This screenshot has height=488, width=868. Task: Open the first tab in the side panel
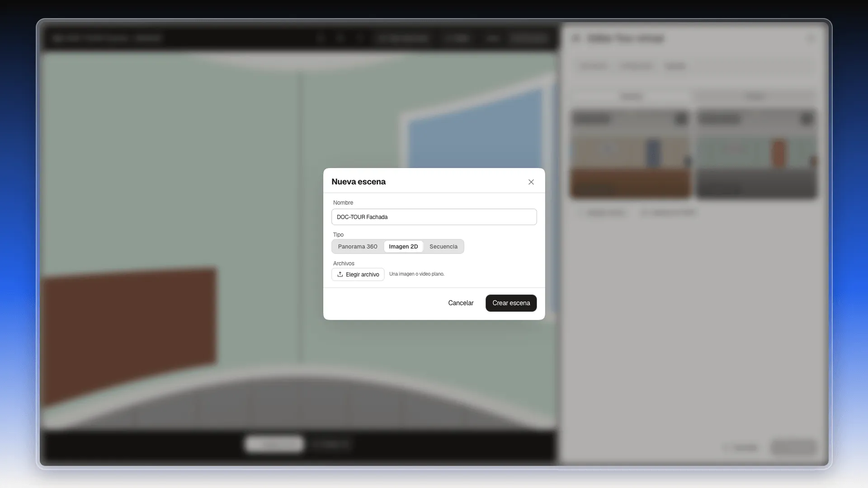(x=593, y=66)
